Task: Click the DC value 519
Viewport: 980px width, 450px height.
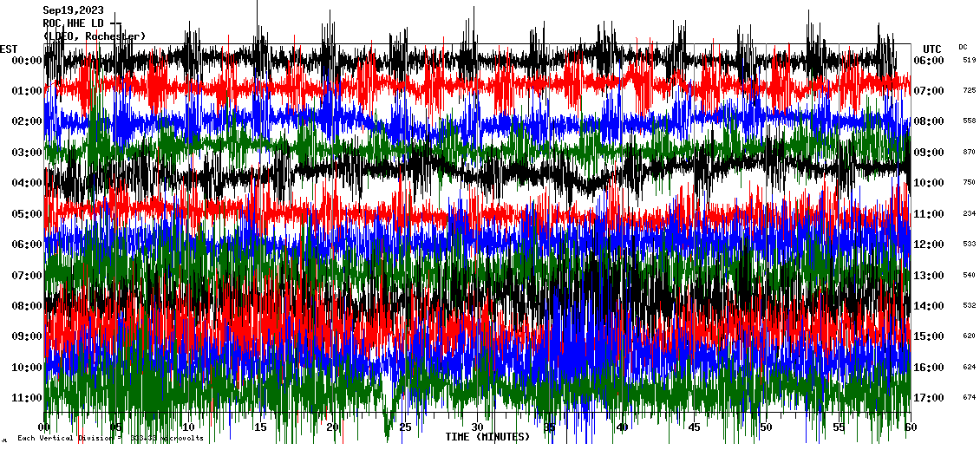Action: tap(970, 60)
